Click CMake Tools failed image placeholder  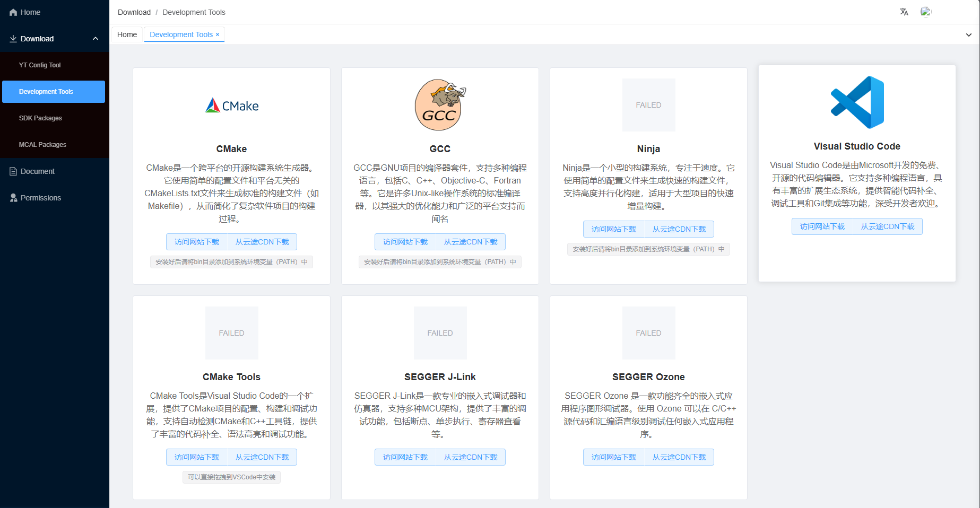click(x=232, y=333)
